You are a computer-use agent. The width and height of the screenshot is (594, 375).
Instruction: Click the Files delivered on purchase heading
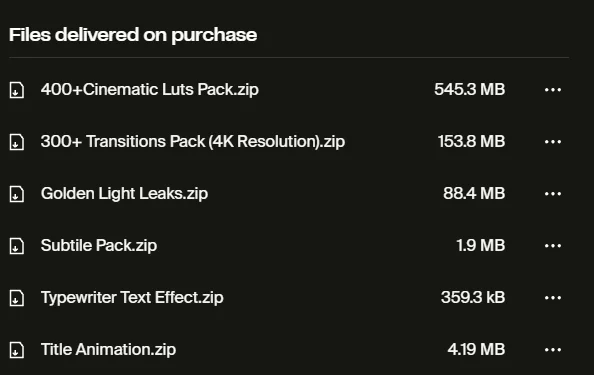tap(133, 35)
